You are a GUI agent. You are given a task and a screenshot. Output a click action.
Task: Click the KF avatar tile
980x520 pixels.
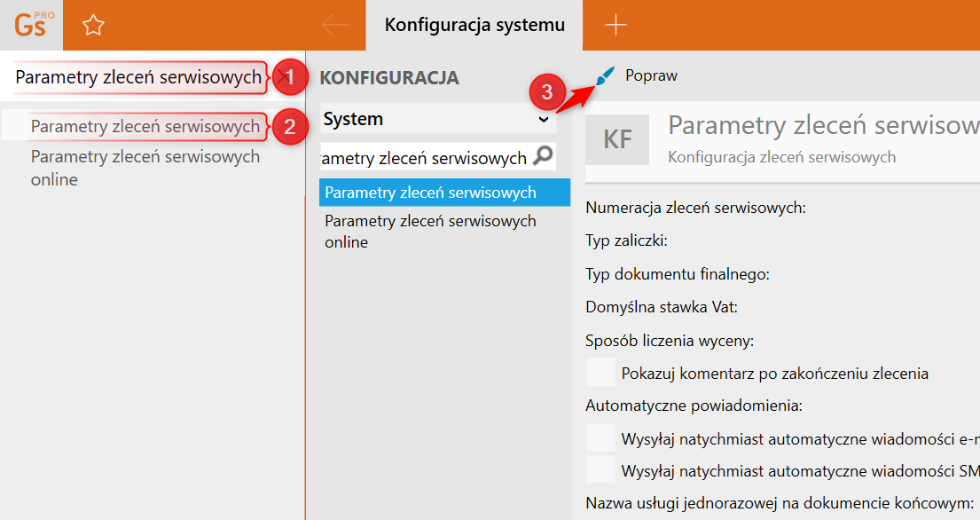tap(617, 139)
